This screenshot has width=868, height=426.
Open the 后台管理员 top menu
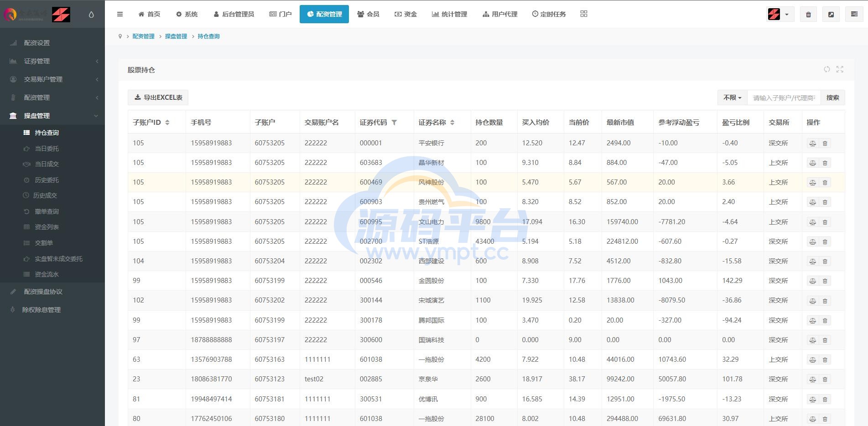click(234, 14)
